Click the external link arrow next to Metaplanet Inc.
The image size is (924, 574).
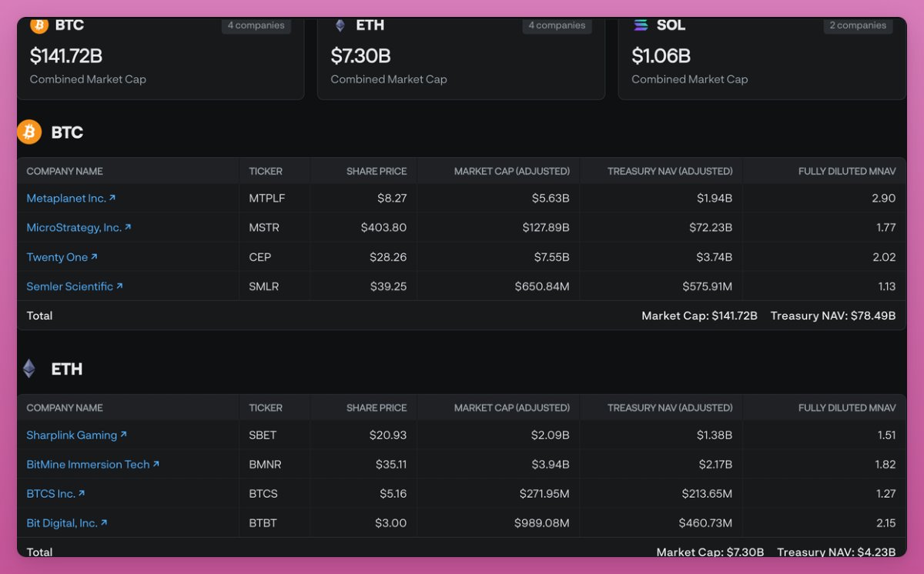coord(112,198)
